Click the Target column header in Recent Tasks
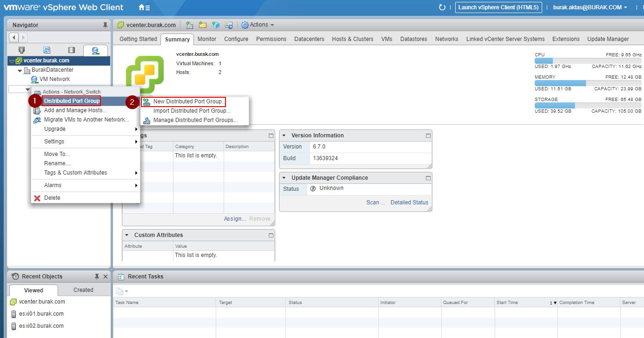 pos(251,303)
